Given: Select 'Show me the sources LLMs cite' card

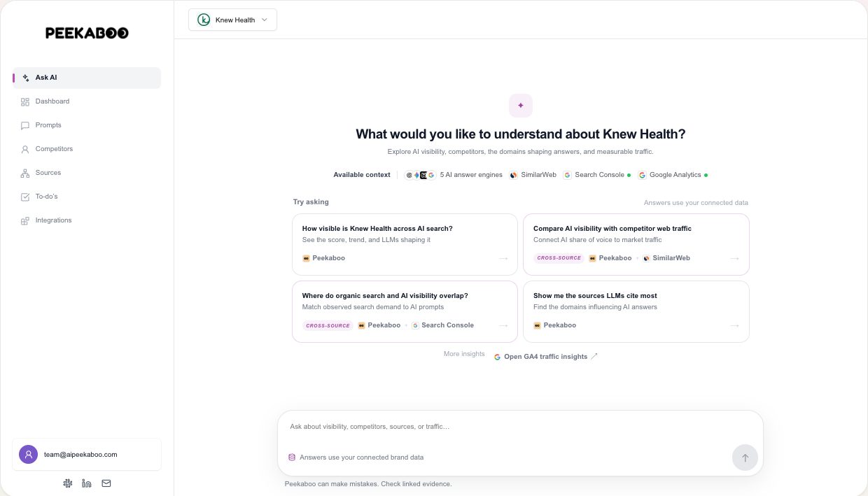Looking at the screenshot, I should 636,311.
